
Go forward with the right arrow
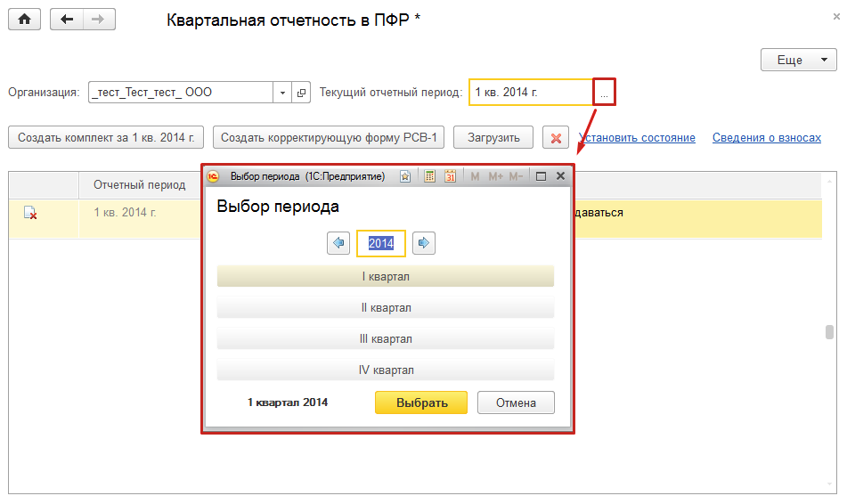click(x=98, y=20)
